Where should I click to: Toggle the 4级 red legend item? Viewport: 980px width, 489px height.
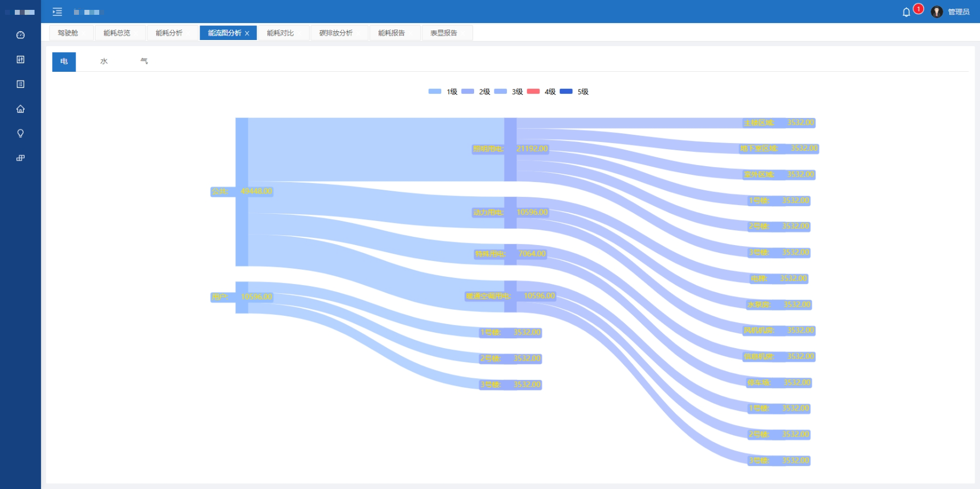point(541,92)
